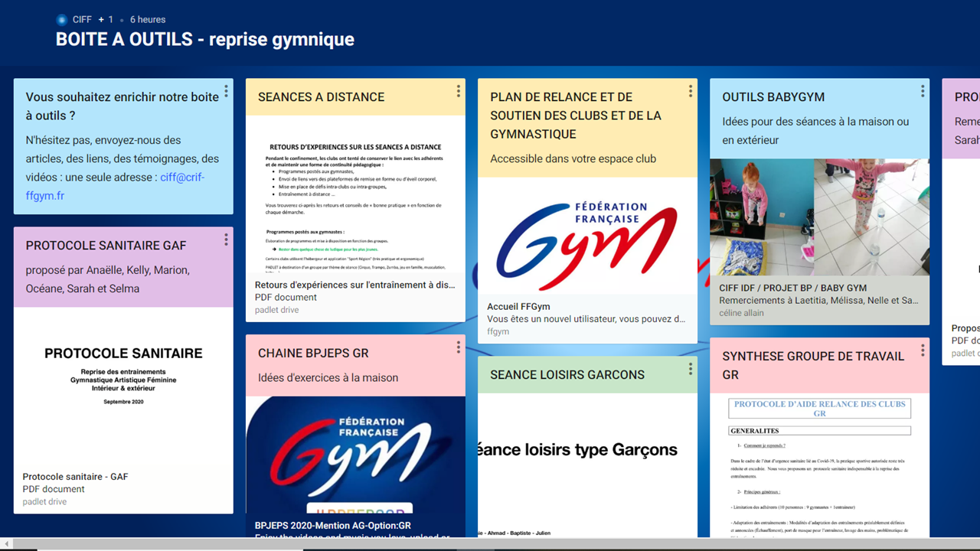Image resolution: width=980 pixels, height=551 pixels.
Task: Click the 'SEANCE LOISIRS GARCONS' card heading
Action: (567, 375)
